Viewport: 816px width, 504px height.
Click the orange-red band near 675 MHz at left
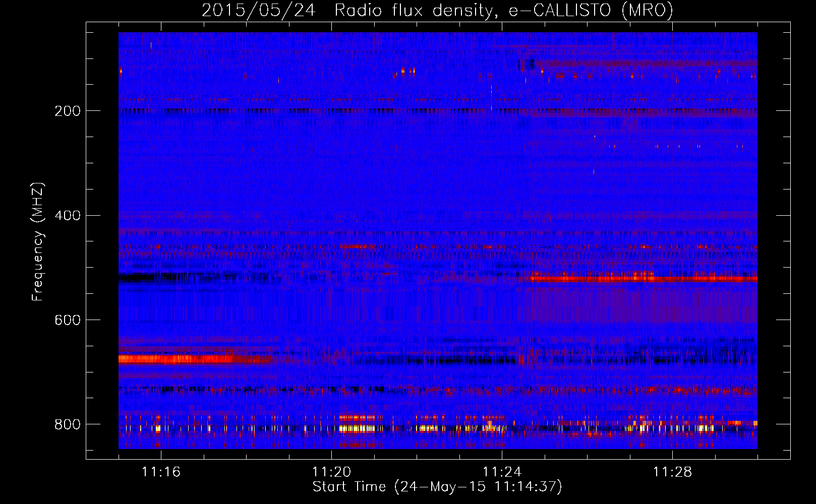pos(194,359)
